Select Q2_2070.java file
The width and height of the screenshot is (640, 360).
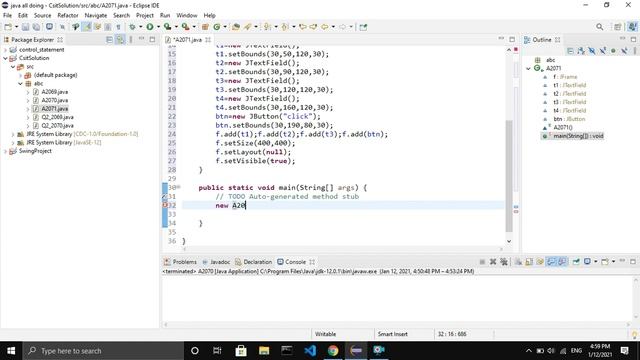click(x=57, y=126)
